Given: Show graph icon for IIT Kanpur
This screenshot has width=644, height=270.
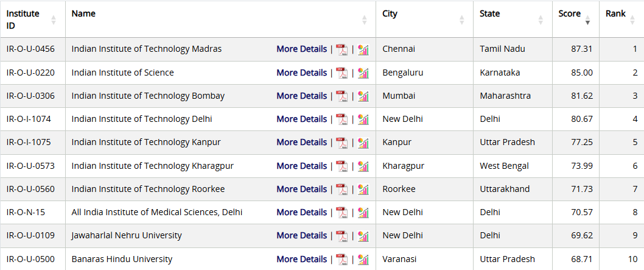Looking at the screenshot, I should pos(363,143).
